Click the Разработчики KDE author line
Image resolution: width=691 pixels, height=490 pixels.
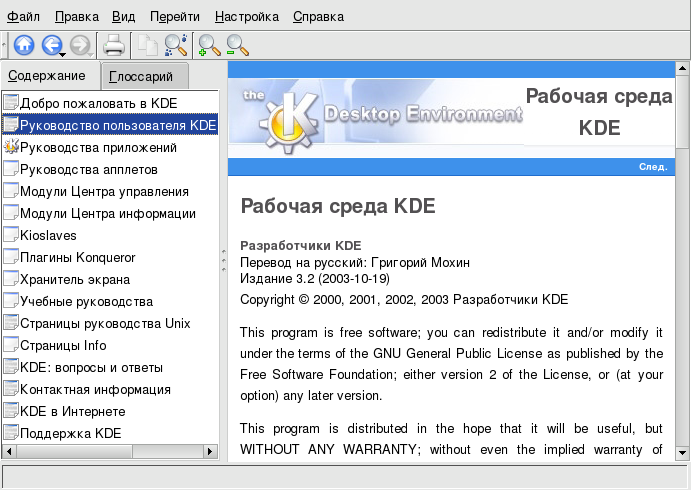pyautogui.click(x=301, y=245)
